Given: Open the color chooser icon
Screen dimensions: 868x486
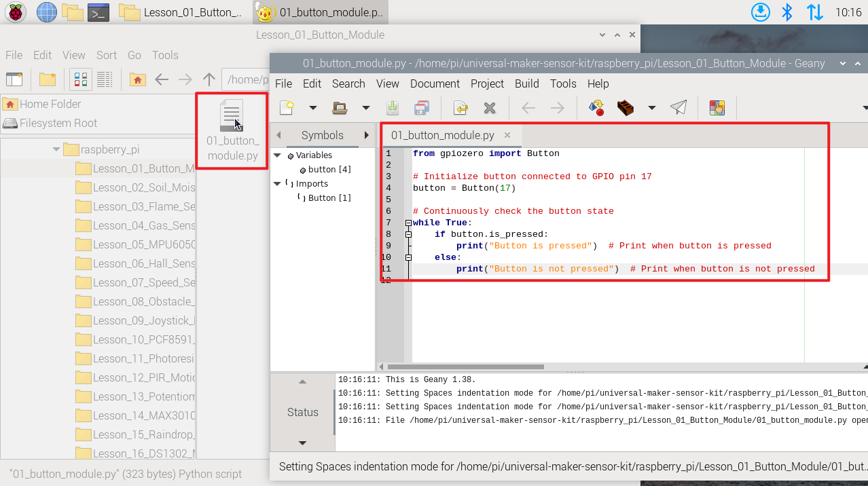Looking at the screenshot, I should click(x=717, y=107).
